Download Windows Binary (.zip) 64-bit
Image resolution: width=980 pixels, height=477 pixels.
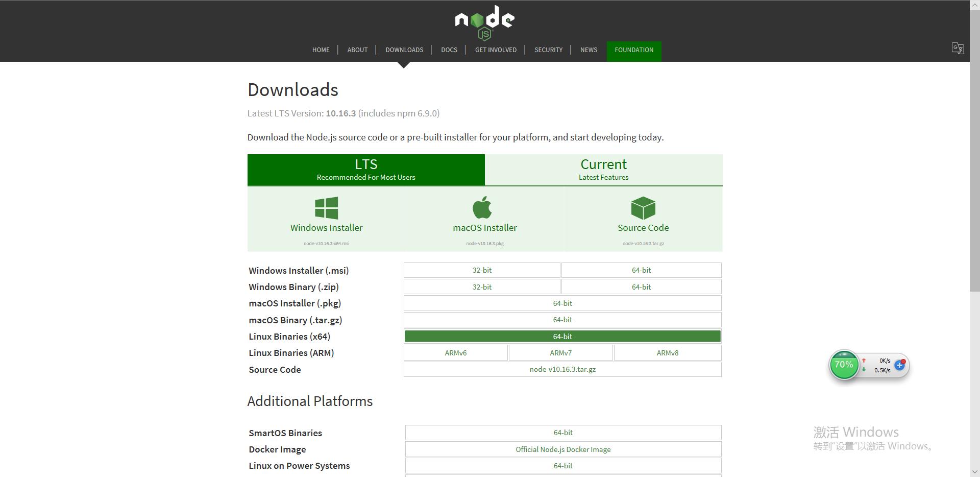(641, 287)
